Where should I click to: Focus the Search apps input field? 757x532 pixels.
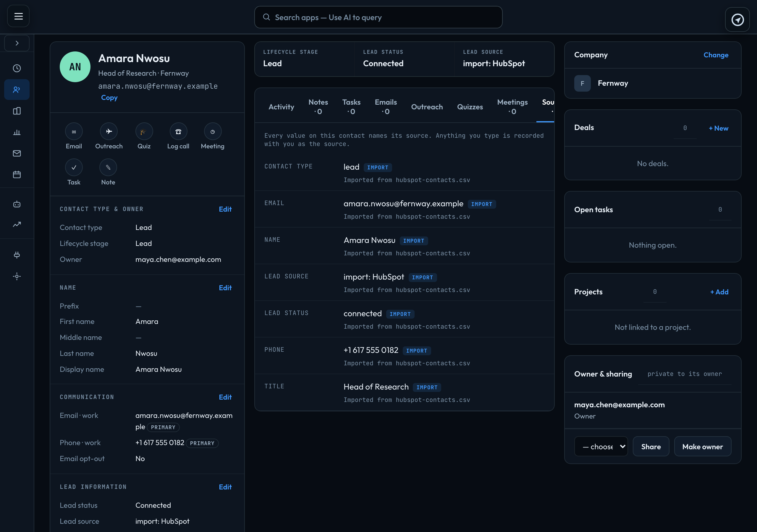coord(378,17)
